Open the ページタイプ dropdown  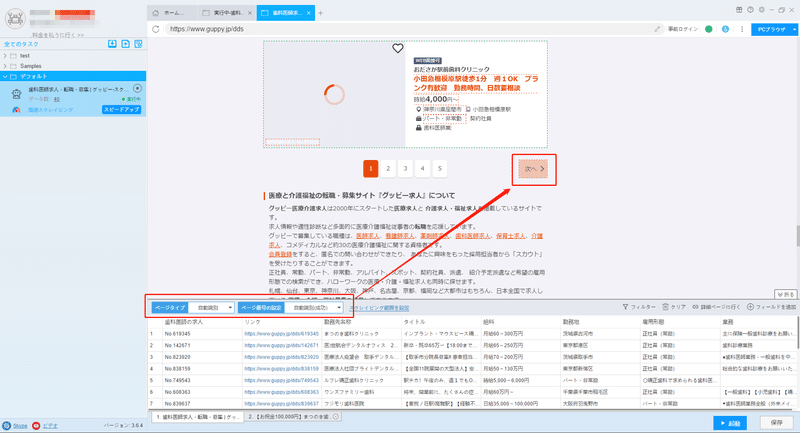point(211,308)
